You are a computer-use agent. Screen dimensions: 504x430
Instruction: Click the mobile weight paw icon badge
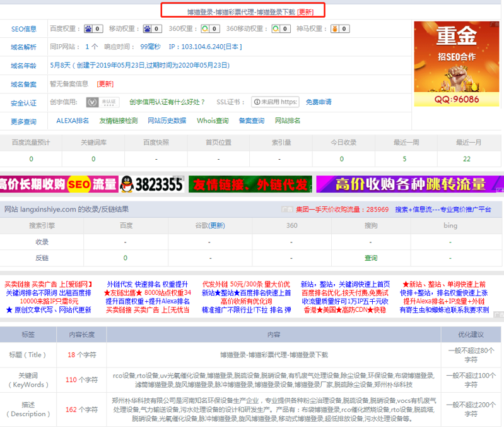click(153, 28)
